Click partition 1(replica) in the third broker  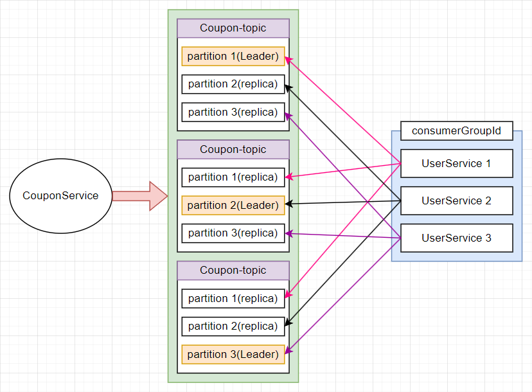[x=233, y=299]
